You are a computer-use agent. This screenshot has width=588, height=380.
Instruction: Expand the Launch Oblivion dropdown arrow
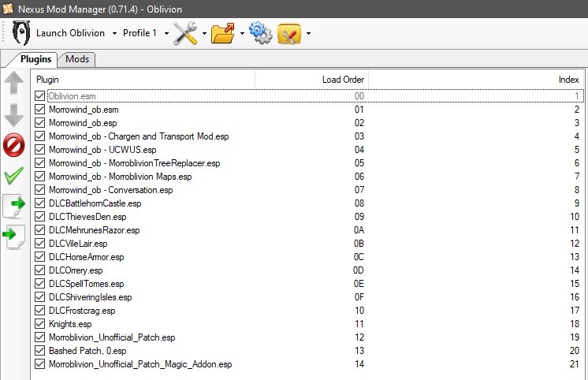pyautogui.click(x=114, y=33)
